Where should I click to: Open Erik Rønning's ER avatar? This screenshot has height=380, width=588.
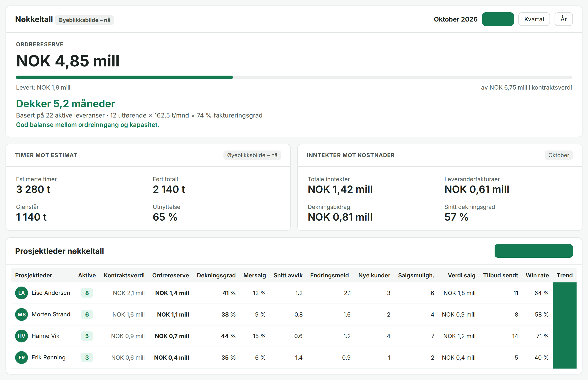22,357
